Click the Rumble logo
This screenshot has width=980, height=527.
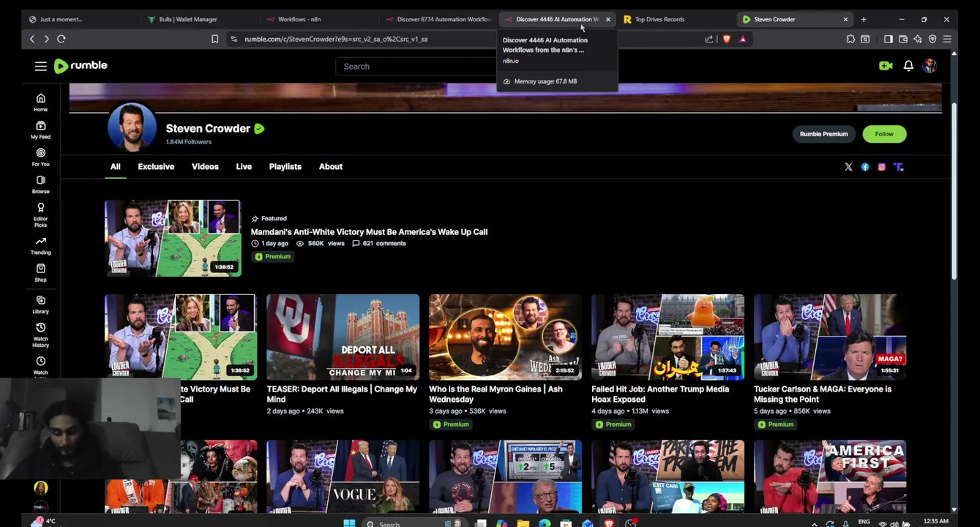(x=81, y=66)
